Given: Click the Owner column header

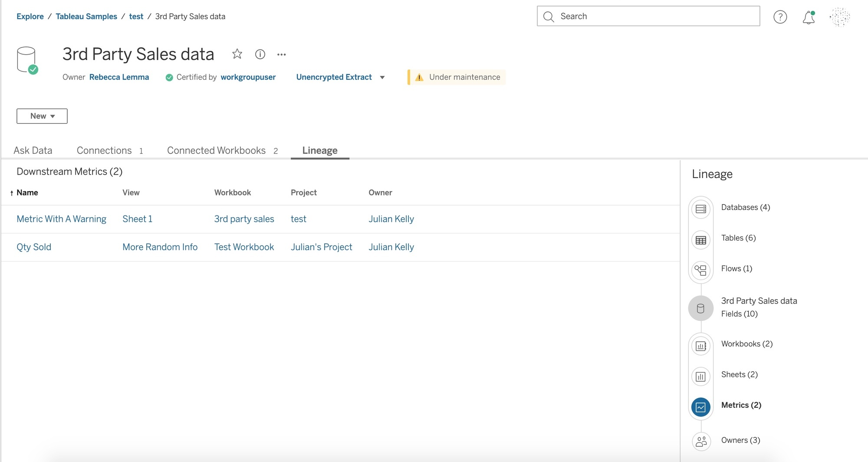Looking at the screenshot, I should (380, 193).
